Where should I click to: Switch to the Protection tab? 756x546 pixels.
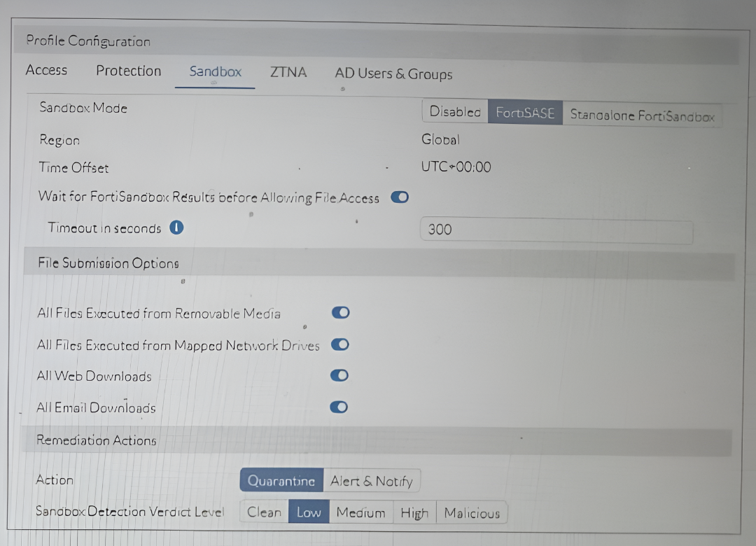128,71
